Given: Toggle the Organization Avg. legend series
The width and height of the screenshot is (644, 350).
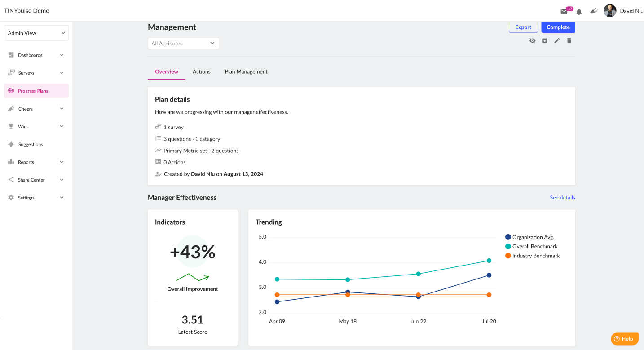Looking at the screenshot, I should click(x=530, y=237).
